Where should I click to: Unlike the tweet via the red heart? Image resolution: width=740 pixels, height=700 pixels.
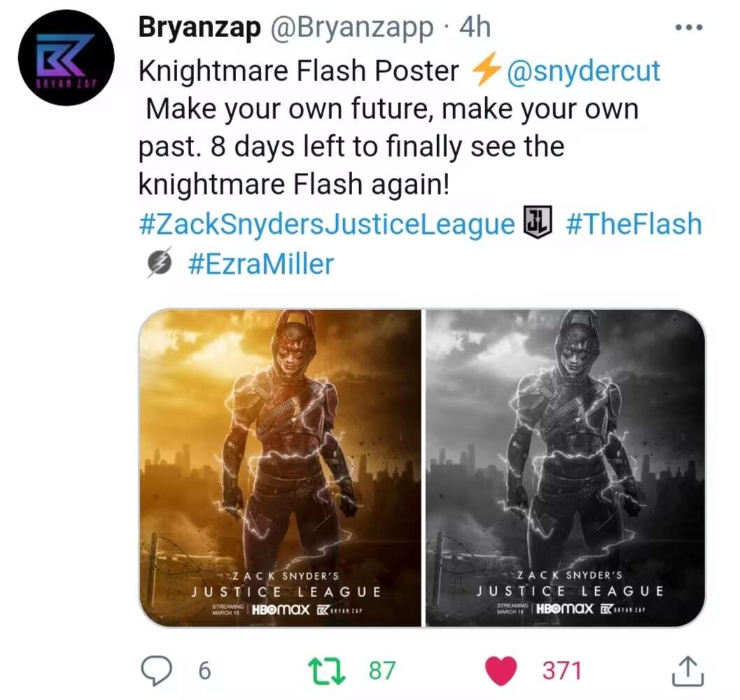(501, 671)
